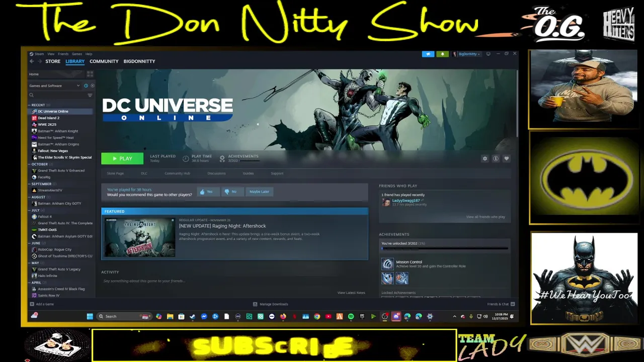This screenshot has height=362, width=644.
Task: Open the Help menu
Action: 89,54
